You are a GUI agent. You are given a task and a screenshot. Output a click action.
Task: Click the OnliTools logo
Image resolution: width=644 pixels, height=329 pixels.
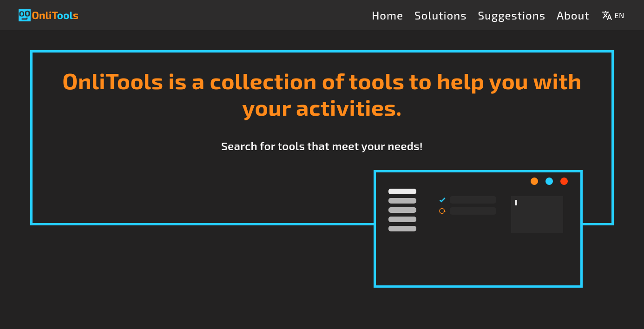click(48, 15)
